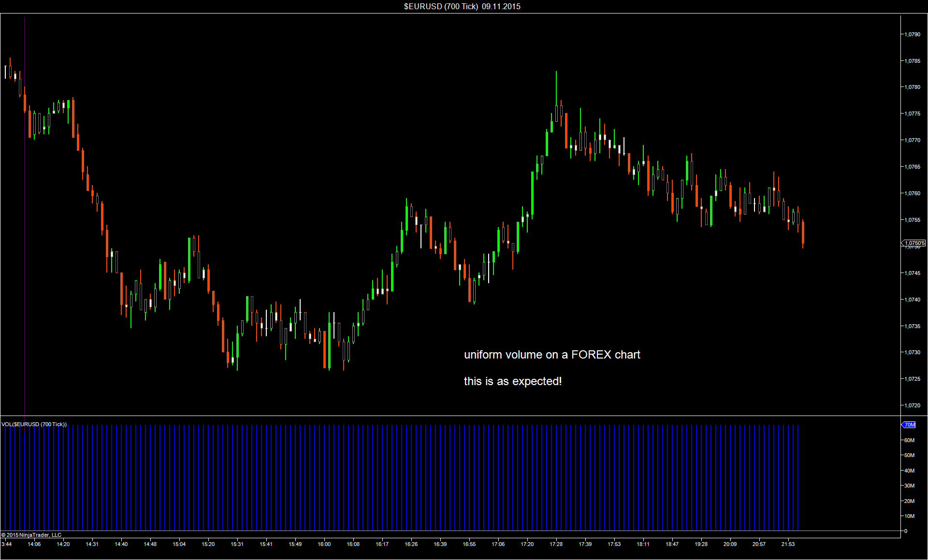Select the VOL($EURUSD (700 Tick)) indicator label

tap(34, 424)
